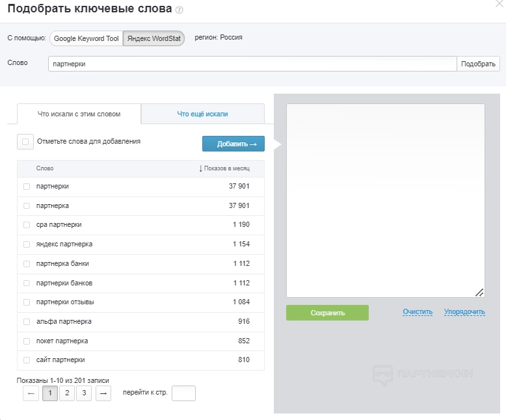This screenshot has width=506, height=420.
Task: Click the textarea resize handle
Action: pyautogui.click(x=479, y=293)
